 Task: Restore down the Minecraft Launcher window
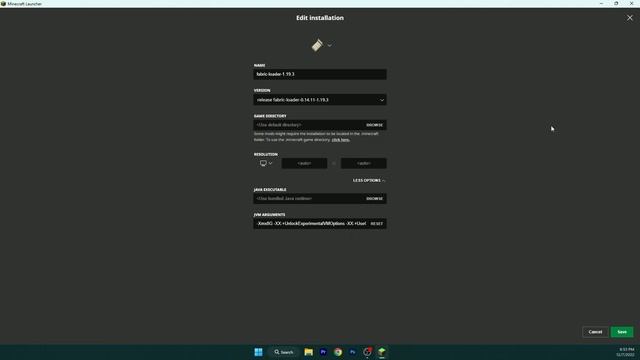616,4
